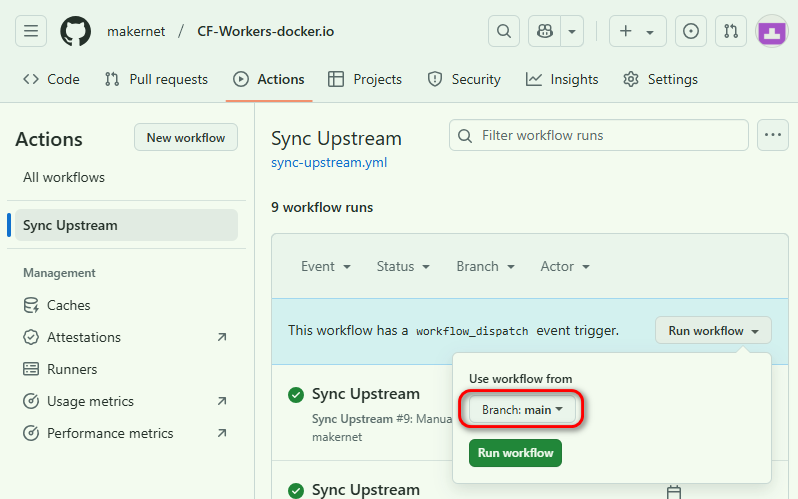The image size is (798, 499).
Task: Click the New workflow button
Action: (186, 138)
